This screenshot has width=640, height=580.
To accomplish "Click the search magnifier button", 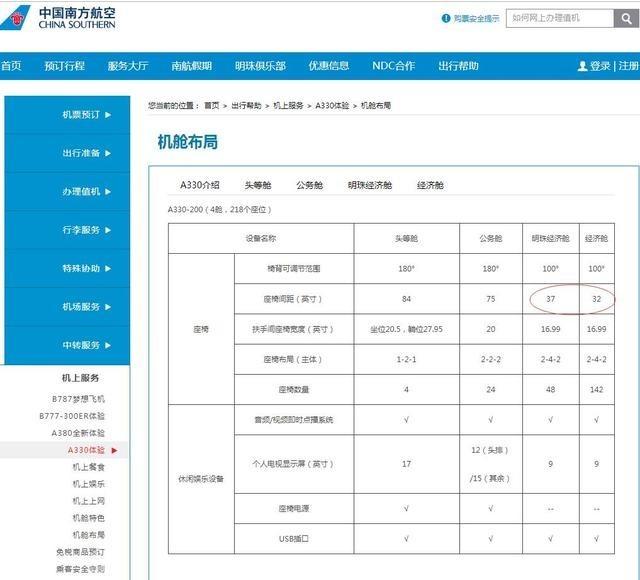I will pos(627,18).
